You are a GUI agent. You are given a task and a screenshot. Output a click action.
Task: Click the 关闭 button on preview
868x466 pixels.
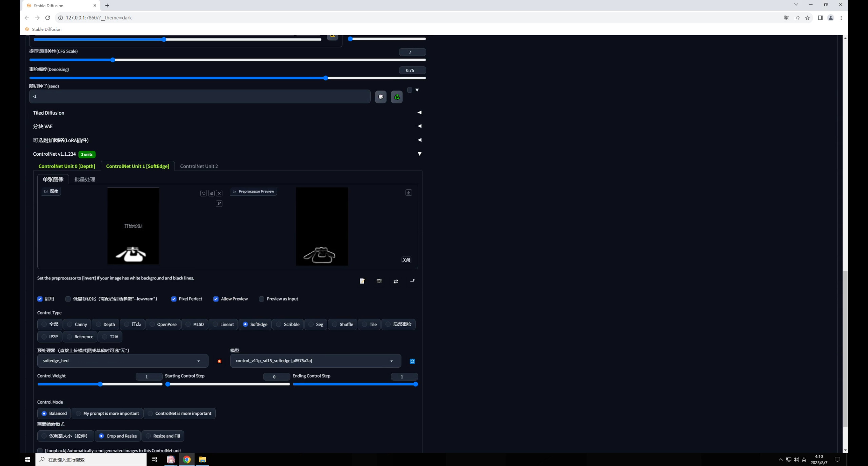(x=406, y=260)
